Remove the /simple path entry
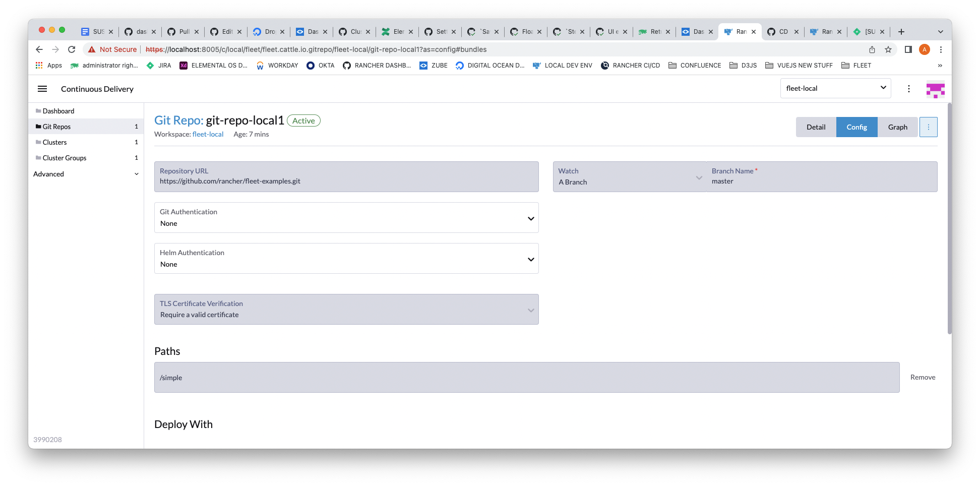Screen dimensions: 980x486 click(x=923, y=377)
